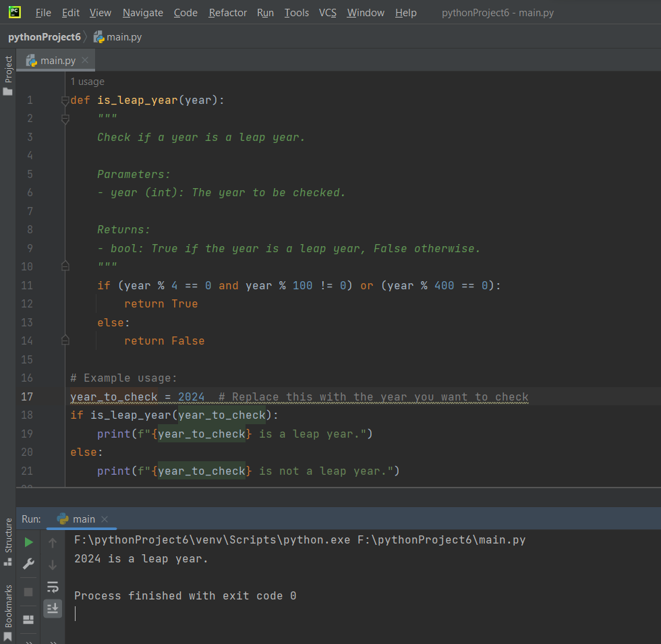Click the down arrow in the Run toolbar

click(53, 564)
